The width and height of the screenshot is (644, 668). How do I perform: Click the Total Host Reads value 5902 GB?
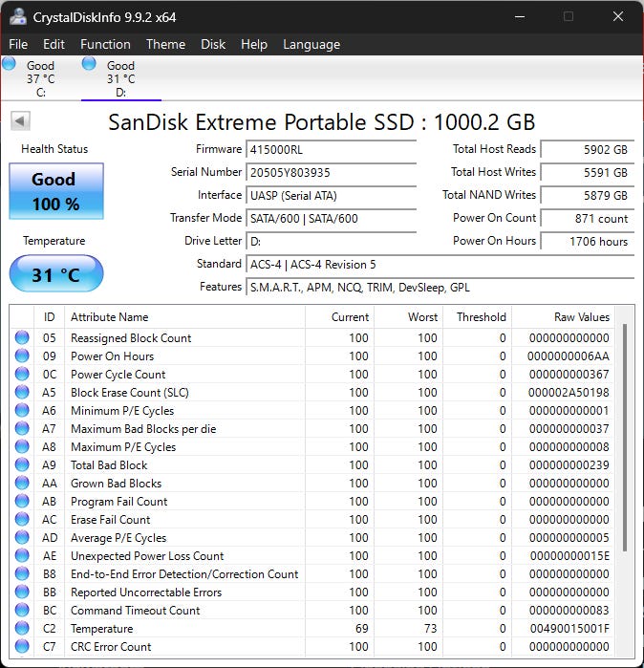coord(588,149)
